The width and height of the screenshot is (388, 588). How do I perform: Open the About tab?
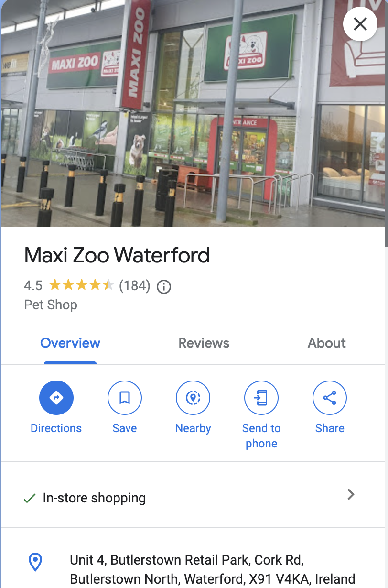(327, 343)
